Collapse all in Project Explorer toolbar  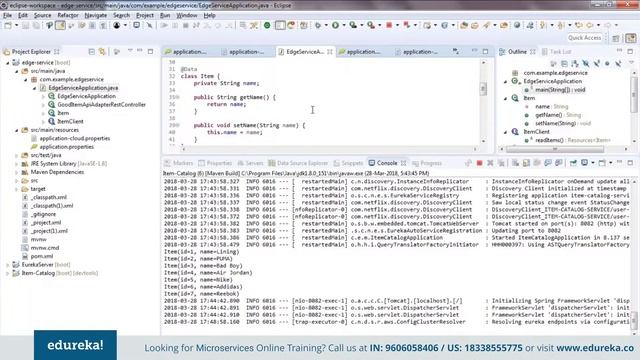[91, 52]
